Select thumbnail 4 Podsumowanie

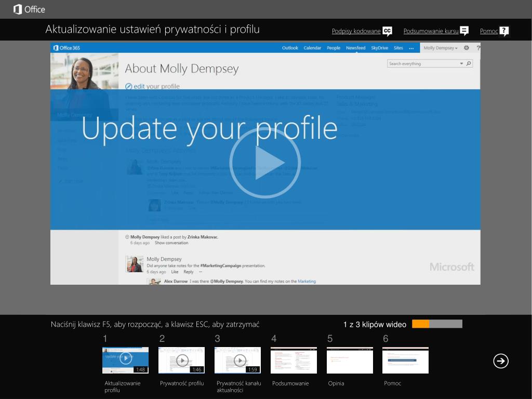(294, 360)
